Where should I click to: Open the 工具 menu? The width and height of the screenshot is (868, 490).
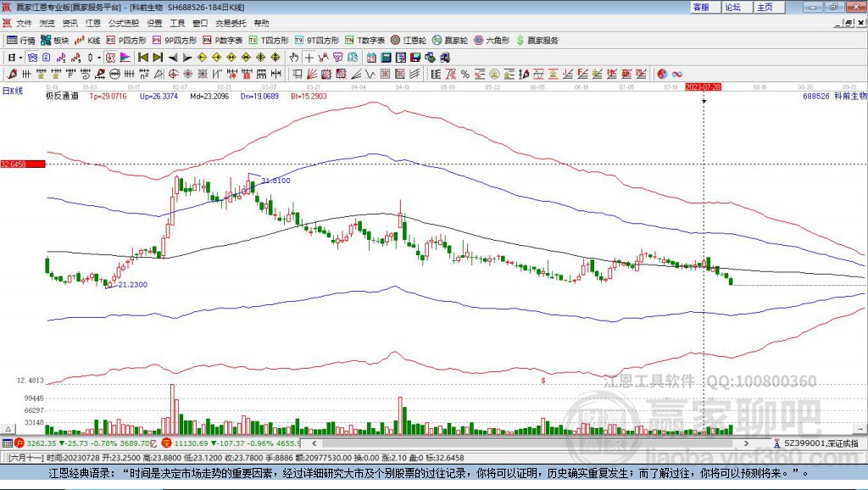(x=177, y=23)
